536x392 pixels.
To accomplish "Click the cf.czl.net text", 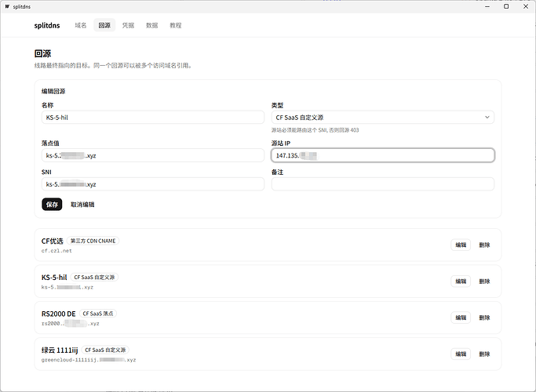I will tap(57, 251).
